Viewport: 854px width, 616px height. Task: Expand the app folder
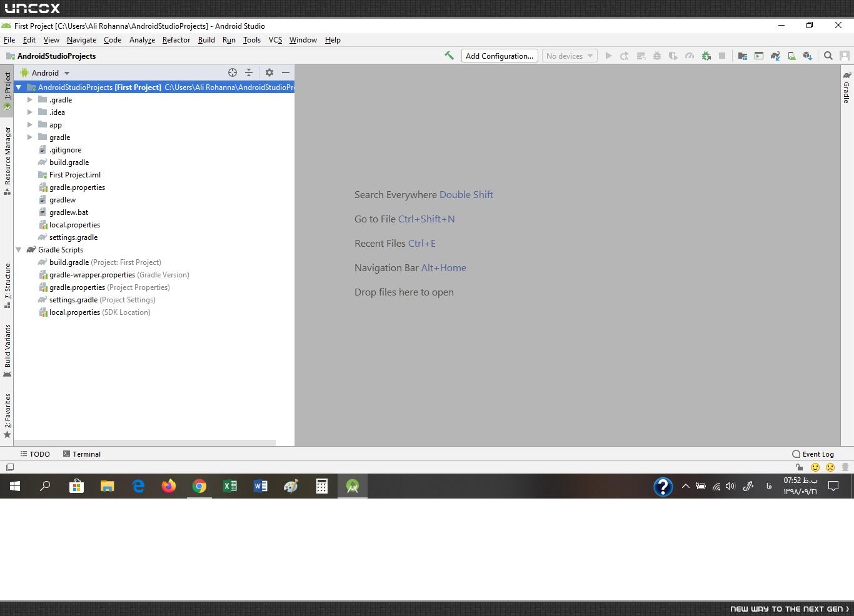point(30,124)
